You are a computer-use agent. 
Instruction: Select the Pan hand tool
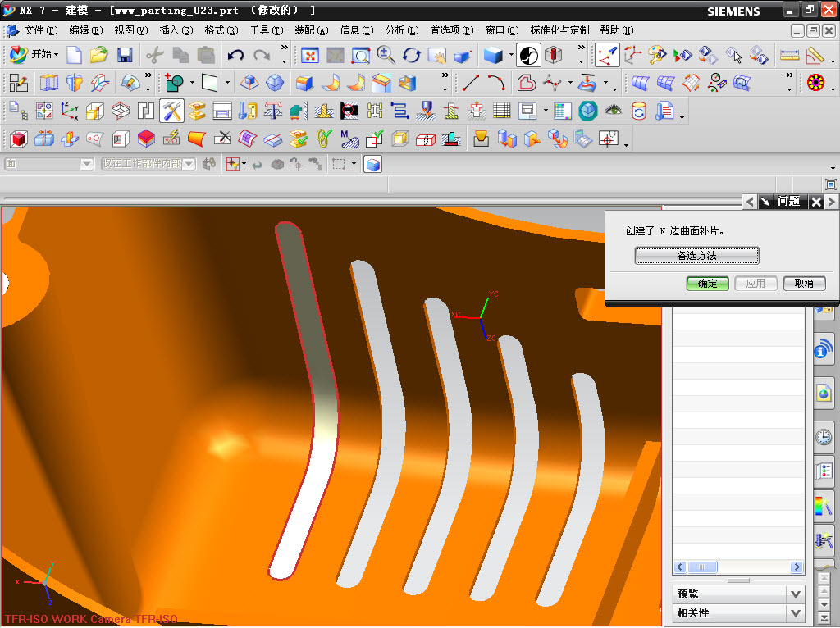point(437,55)
